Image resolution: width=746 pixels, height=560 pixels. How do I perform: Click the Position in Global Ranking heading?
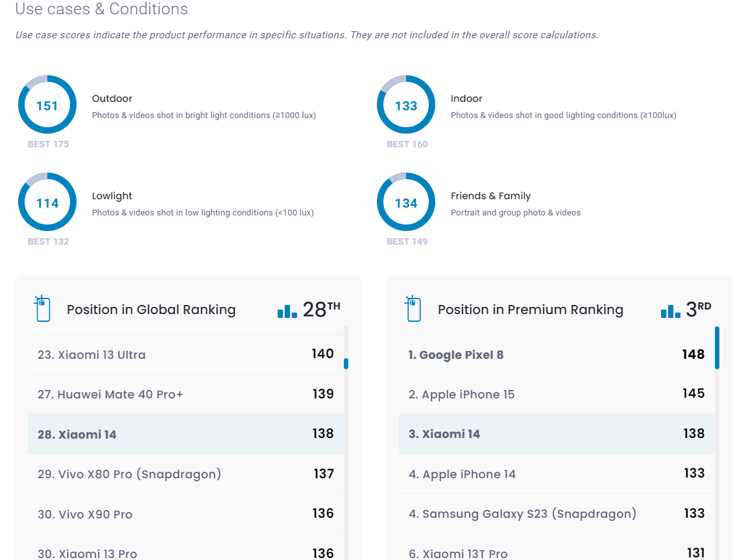151,310
